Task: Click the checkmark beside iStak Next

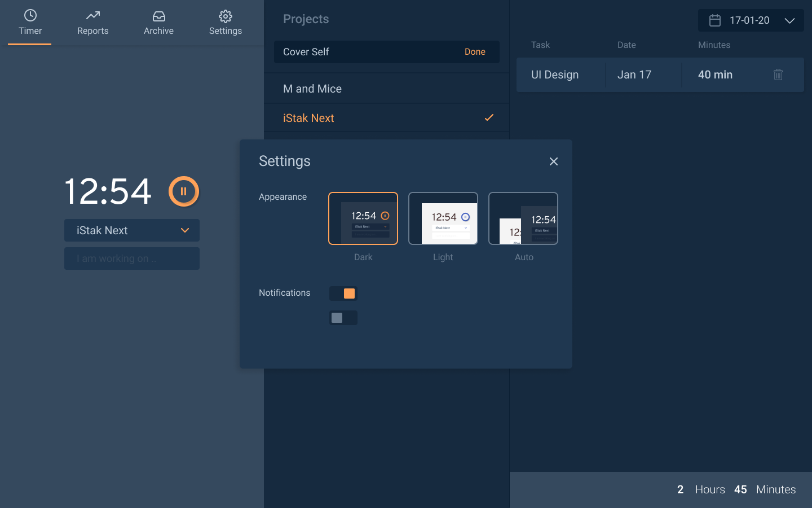Action: click(x=489, y=117)
